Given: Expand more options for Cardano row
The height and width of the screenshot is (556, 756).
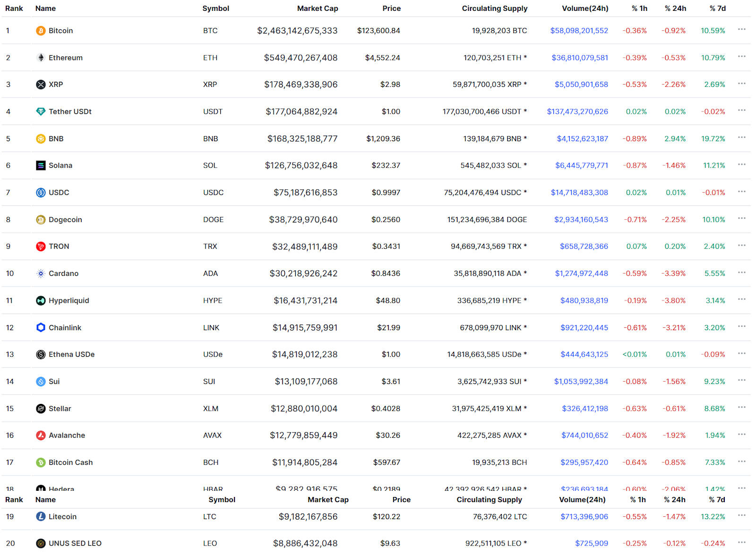Looking at the screenshot, I should (741, 273).
